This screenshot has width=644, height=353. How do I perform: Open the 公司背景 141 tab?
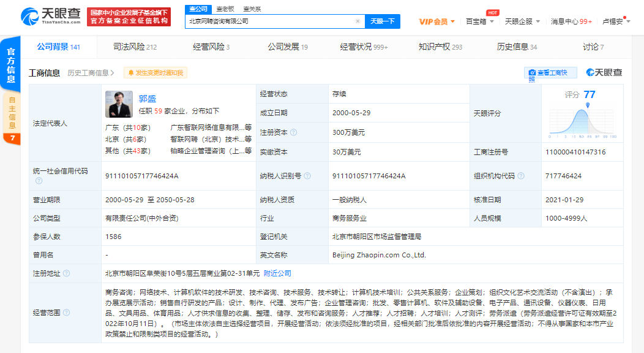click(58, 47)
